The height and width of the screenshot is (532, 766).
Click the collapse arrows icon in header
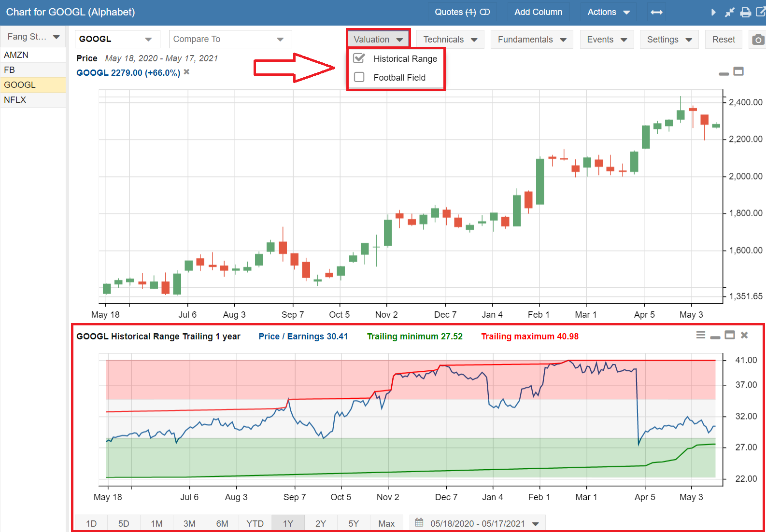[x=729, y=13]
